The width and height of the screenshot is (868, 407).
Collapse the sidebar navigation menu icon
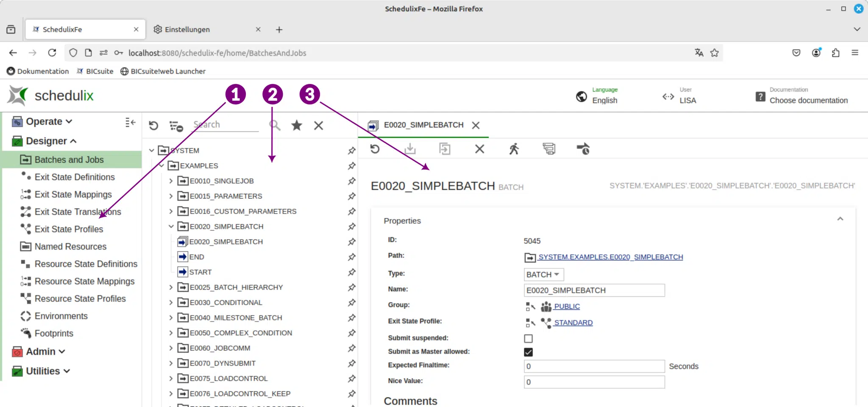(130, 123)
